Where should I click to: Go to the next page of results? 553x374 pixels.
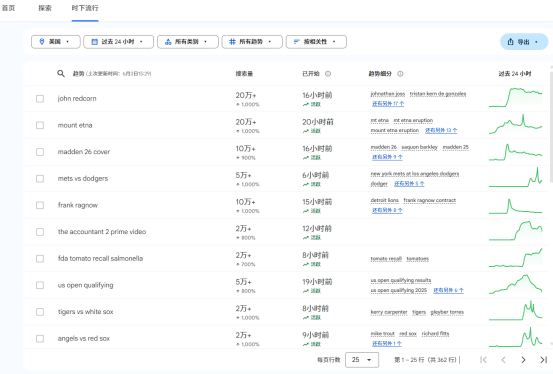coord(523,360)
